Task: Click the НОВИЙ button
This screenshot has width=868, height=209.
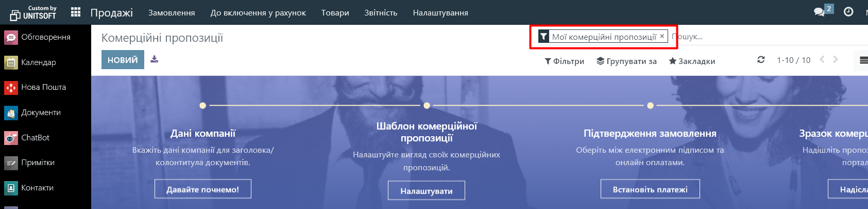Action: (x=123, y=60)
